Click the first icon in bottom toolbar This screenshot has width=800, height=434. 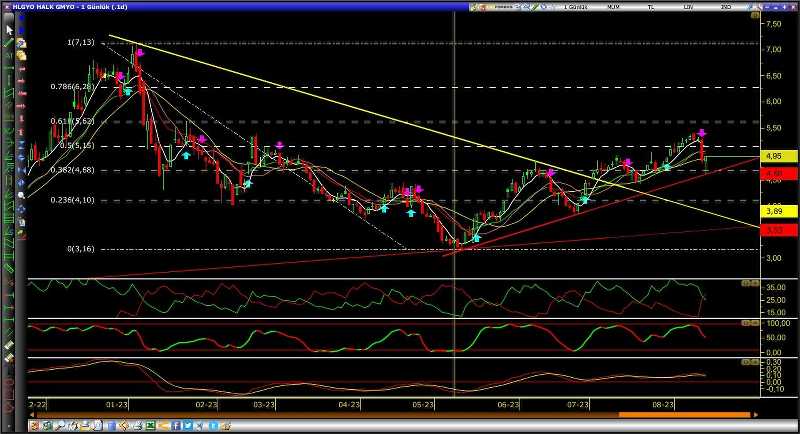(x=34, y=426)
